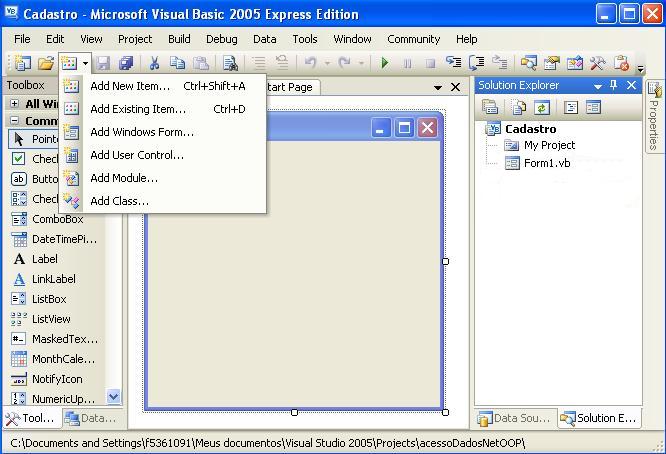Select the MonthCalendar control in Toolbox
Image resolution: width=666 pixels, height=454 pixels.
55,359
